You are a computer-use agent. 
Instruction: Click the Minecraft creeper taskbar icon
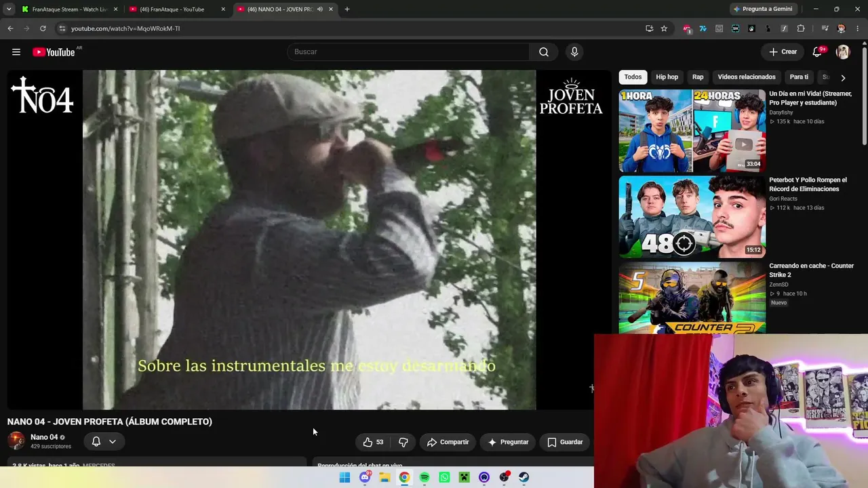pyautogui.click(x=465, y=477)
